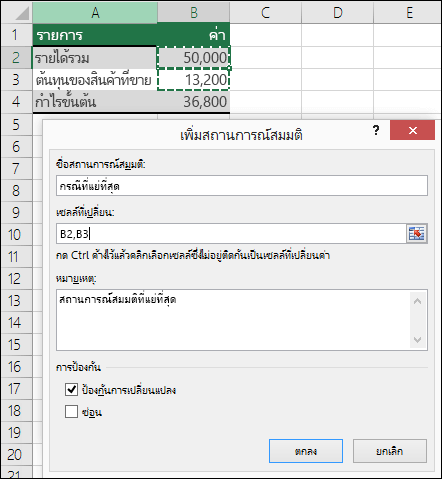Click the dialog title เพิ่มสถานการณ์สมมติ
Screen dimensions: 442x479
241,135
